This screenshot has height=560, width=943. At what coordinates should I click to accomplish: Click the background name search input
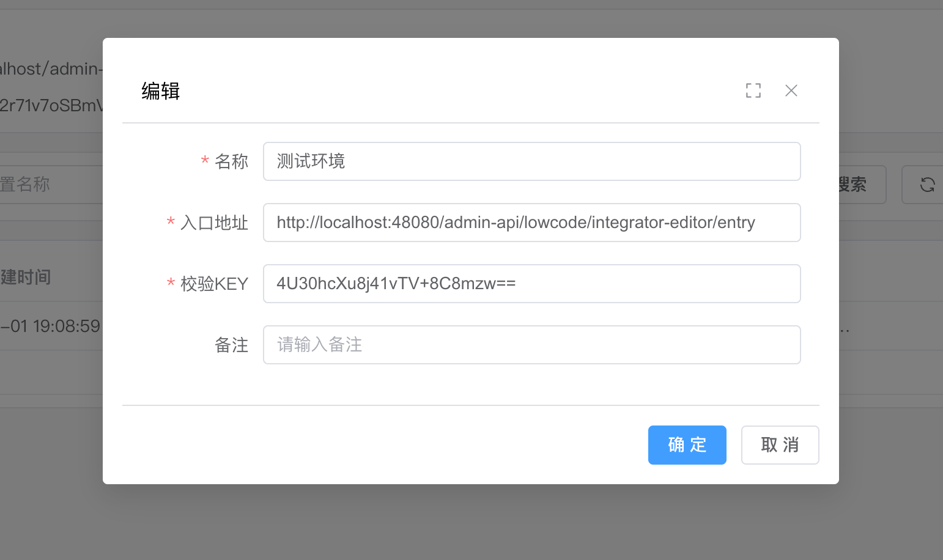(49, 185)
